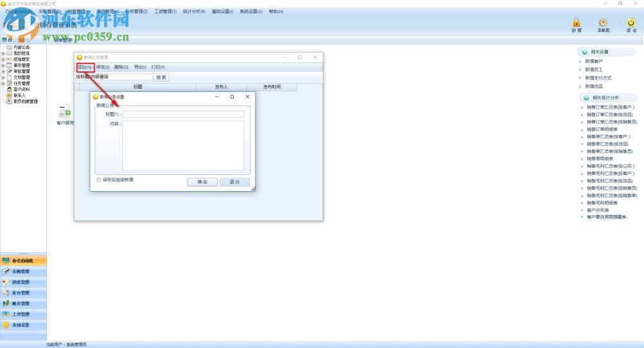Screen dimensions: 644x348
Task: Click the 标题 column header
Action: point(138,87)
